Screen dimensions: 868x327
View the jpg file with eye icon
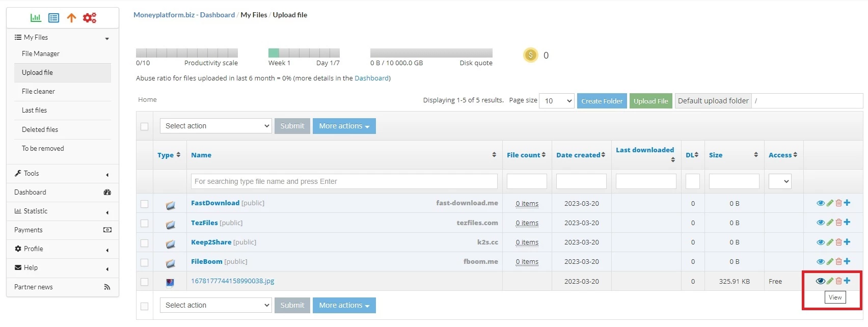click(x=820, y=281)
